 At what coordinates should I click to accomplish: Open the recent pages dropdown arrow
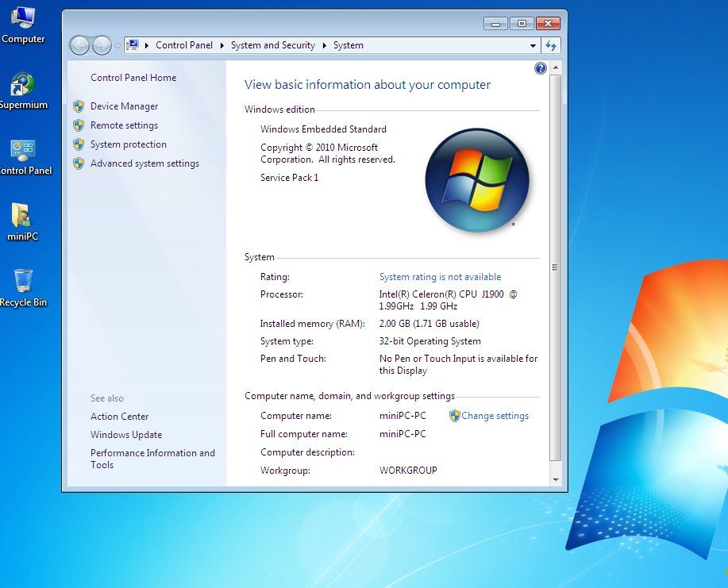coord(117,45)
